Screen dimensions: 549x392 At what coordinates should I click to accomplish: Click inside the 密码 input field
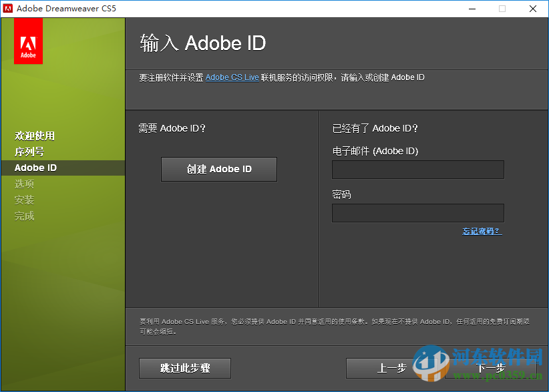(x=417, y=212)
